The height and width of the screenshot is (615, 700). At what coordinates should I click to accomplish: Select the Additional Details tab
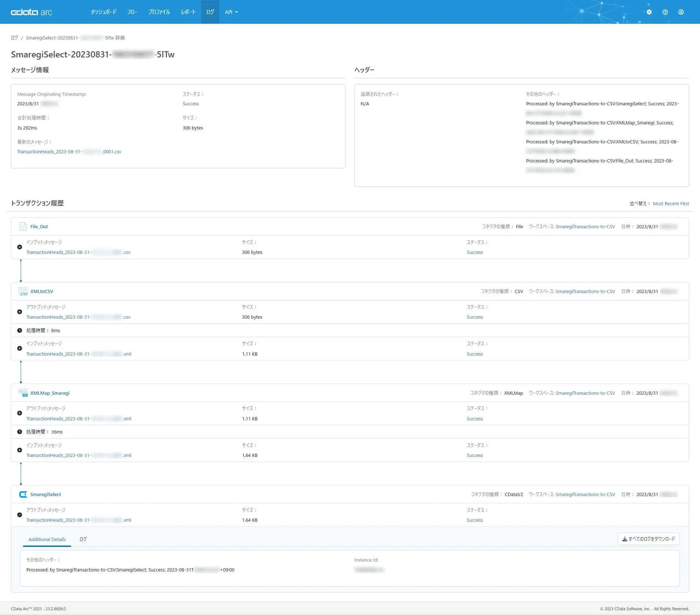pyautogui.click(x=47, y=539)
